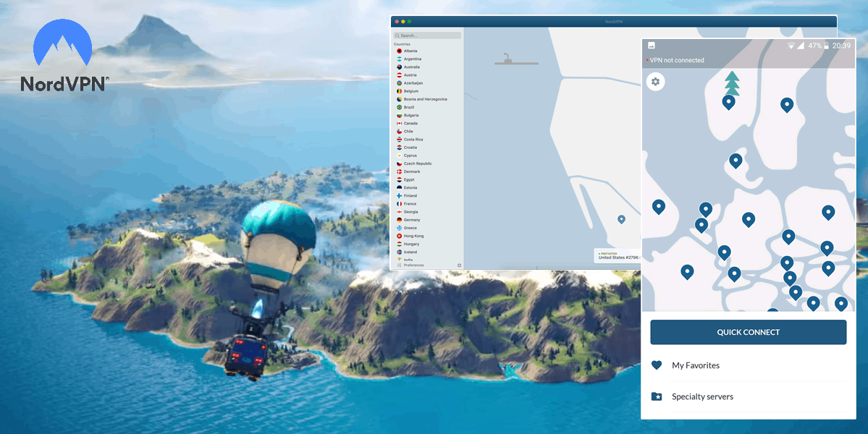Click the Belgium flag icon
The height and width of the screenshot is (434, 868).
pos(399,90)
